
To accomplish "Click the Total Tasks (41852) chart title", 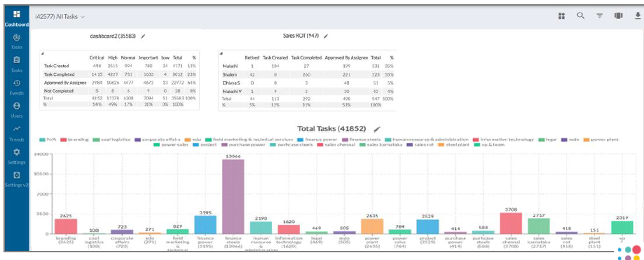I will pos(331,128).
